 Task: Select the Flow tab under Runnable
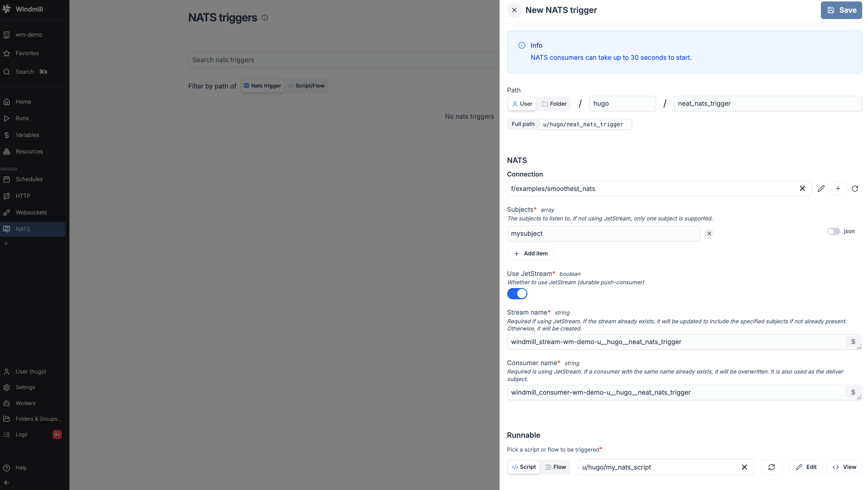[555, 467]
